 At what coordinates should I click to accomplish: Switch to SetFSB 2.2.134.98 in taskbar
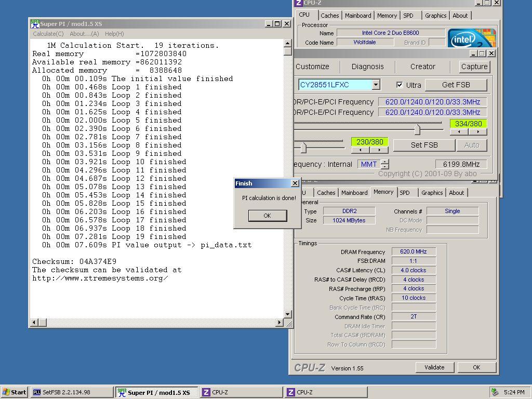(72, 392)
